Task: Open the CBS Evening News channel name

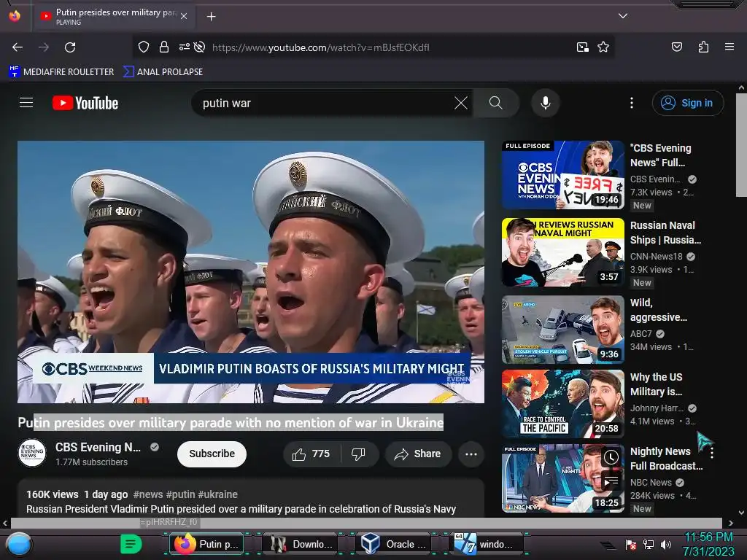Action: coord(98,447)
